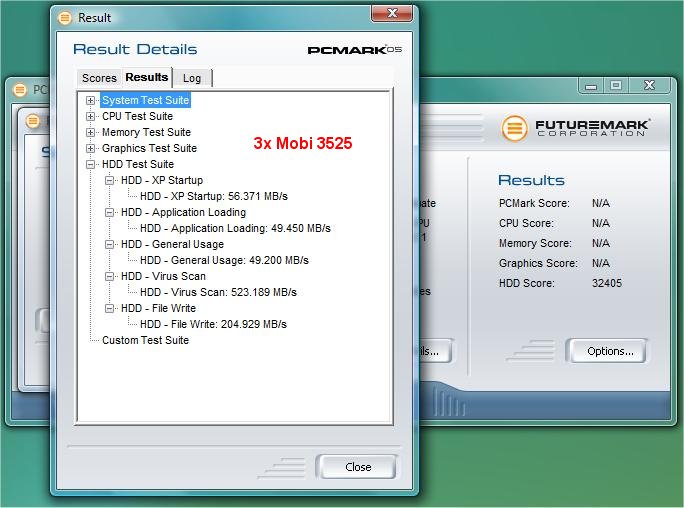Viewport: 684px width, 508px height.
Task: Click the Result window title bar X button
Action: coord(392,13)
